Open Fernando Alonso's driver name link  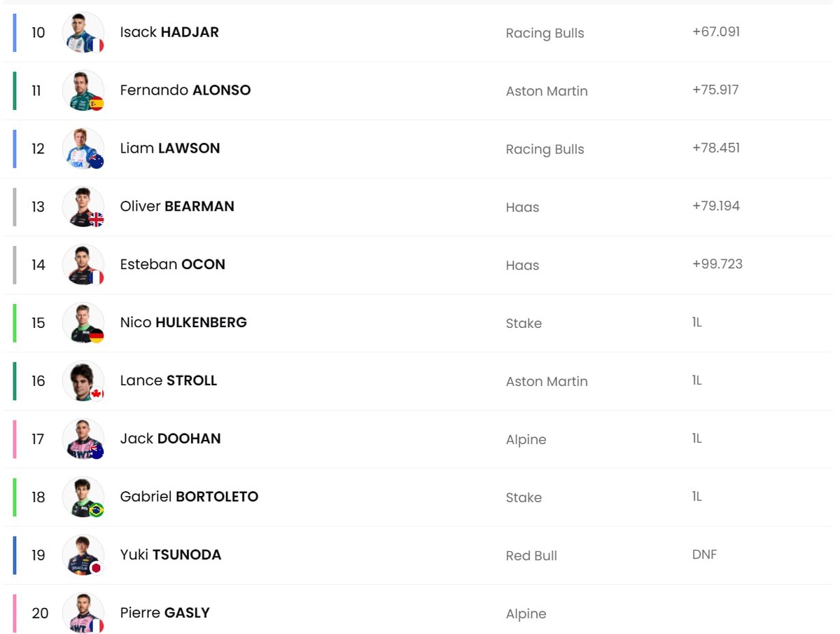185,90
